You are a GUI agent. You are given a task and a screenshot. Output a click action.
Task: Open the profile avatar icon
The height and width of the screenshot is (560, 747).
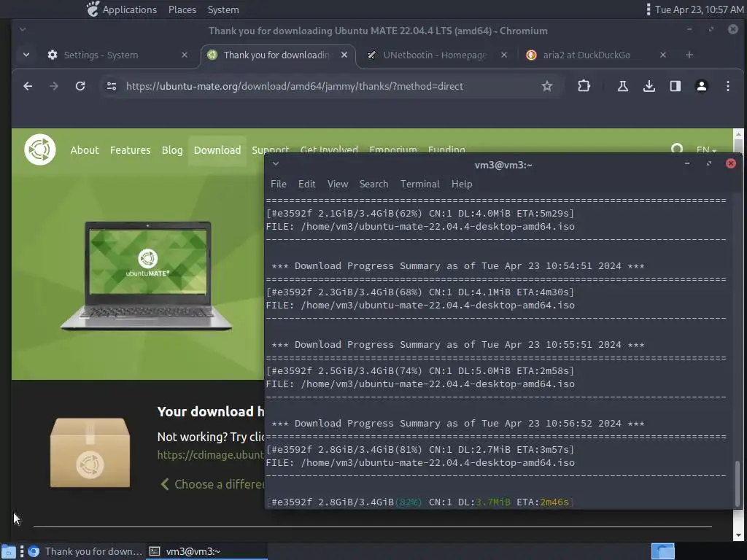701,86
